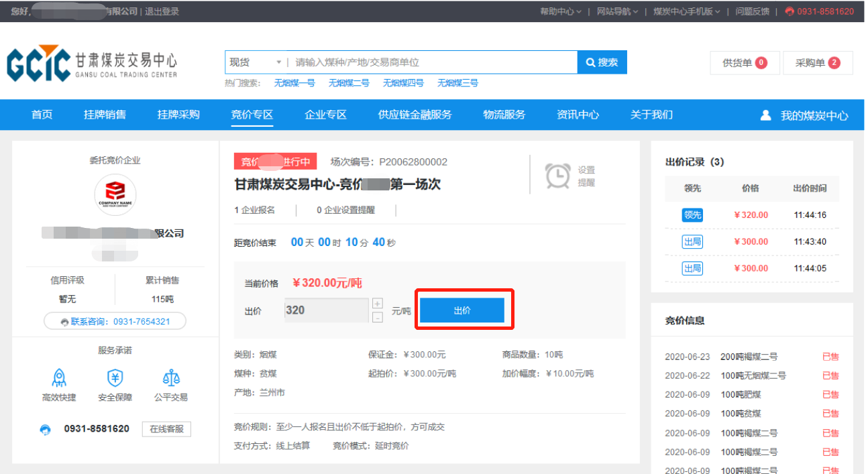Click the 安全保障 shield icon
Viewport: 868px width, 474px height.
tap(115, 377)
